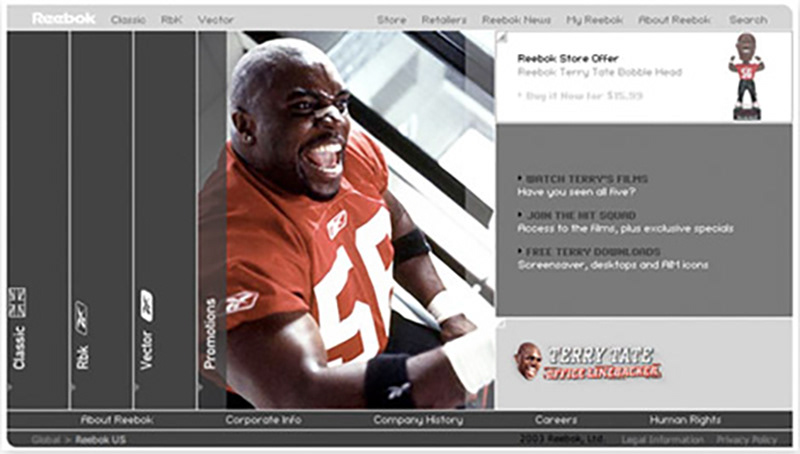Click the Union Jack icon on Classic panel

[x=17, y=302]
